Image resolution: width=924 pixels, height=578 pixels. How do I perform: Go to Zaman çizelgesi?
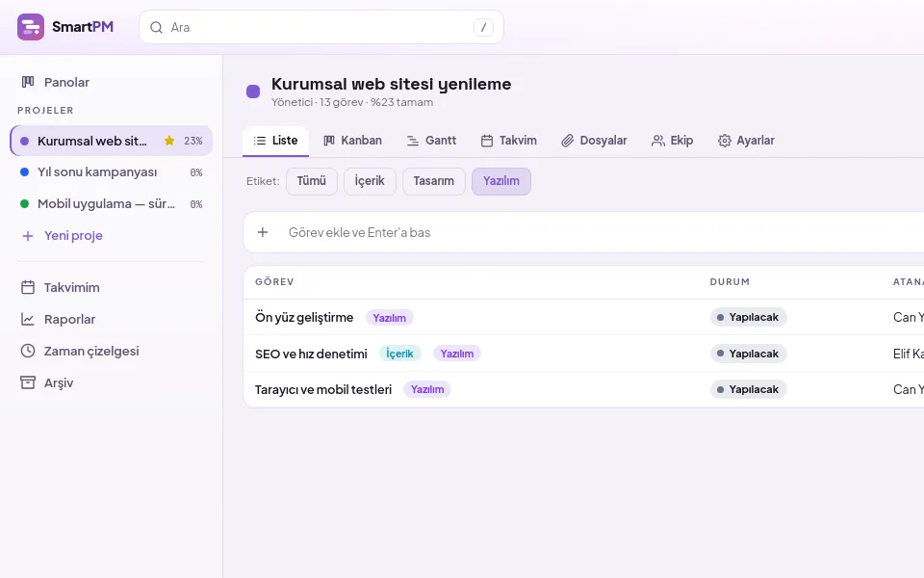111,351
